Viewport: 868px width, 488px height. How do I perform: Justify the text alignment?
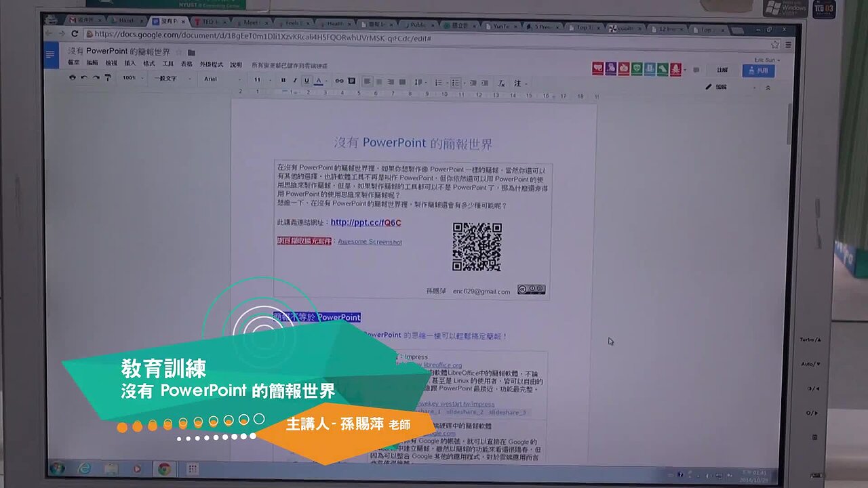[402, 82]
